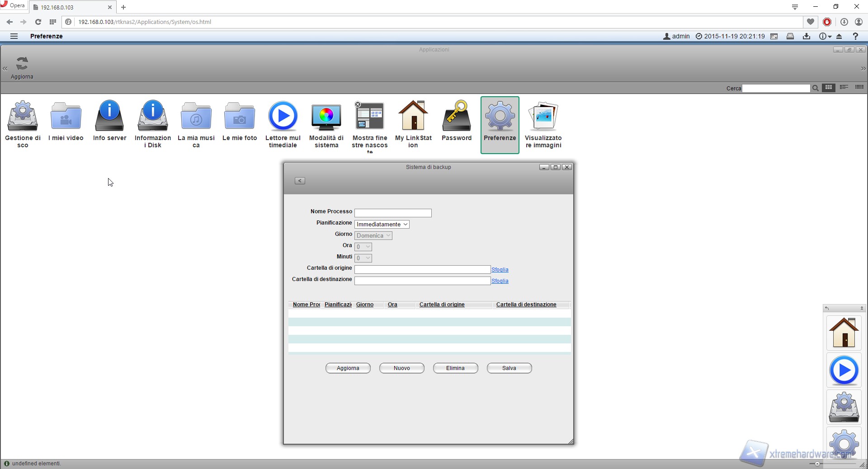Open Modalità di sistema icon
This screenshot has width=868, height=469.
coord(326,117)
